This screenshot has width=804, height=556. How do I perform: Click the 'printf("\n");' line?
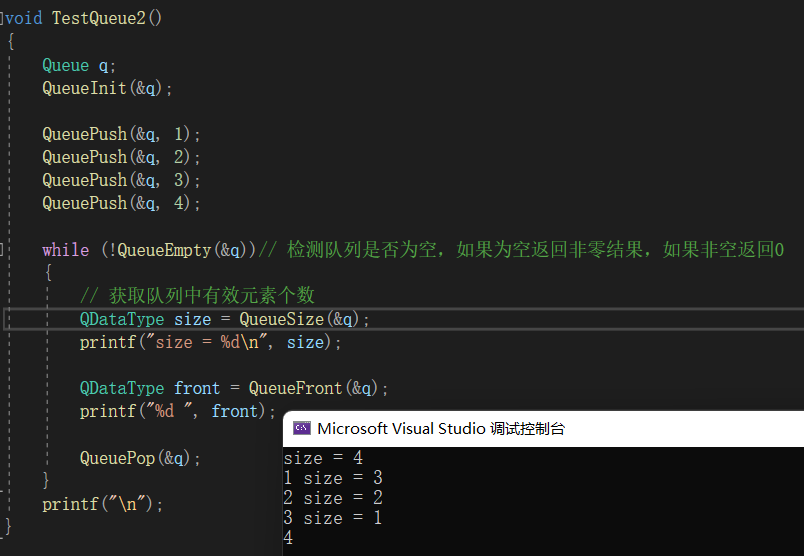(102, 505)
